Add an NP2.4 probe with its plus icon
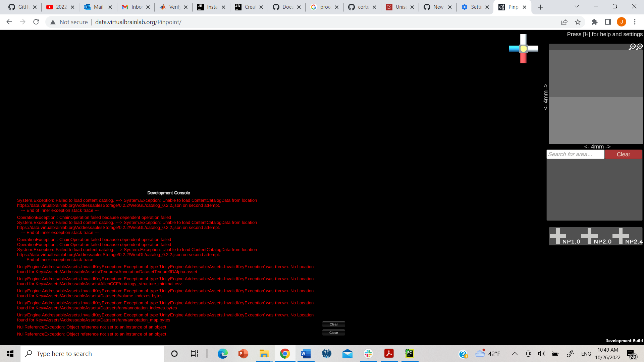 [x=621, y=236]
